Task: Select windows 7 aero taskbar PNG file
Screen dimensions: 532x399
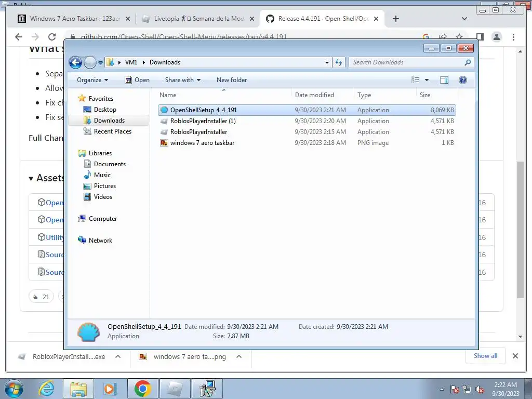Action: 307,143
